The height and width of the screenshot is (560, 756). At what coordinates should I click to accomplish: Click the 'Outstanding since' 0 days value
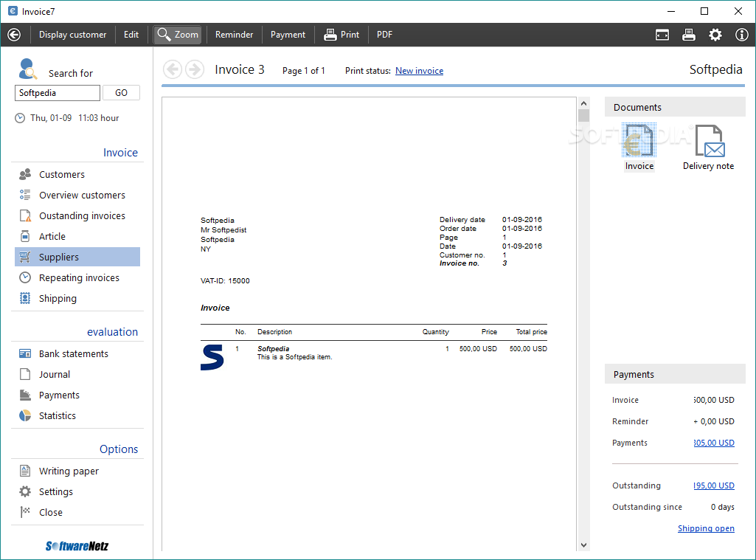722,507
